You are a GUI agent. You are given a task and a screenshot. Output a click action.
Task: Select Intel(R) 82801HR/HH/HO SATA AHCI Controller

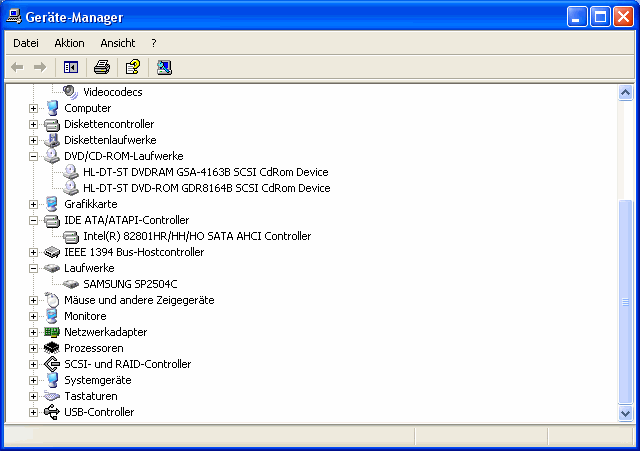(197, 236)
